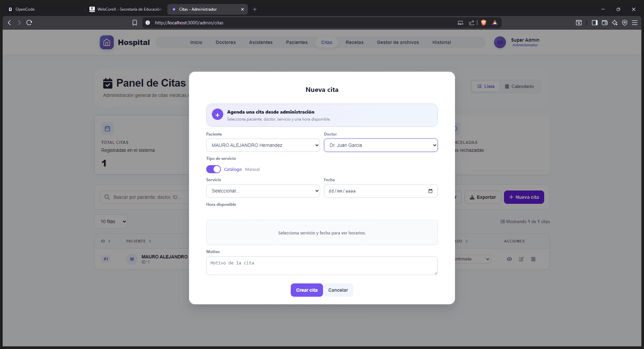Click the browser address bar URL
644x349 pixels.
pyautogui.click(x=189, y=23)
